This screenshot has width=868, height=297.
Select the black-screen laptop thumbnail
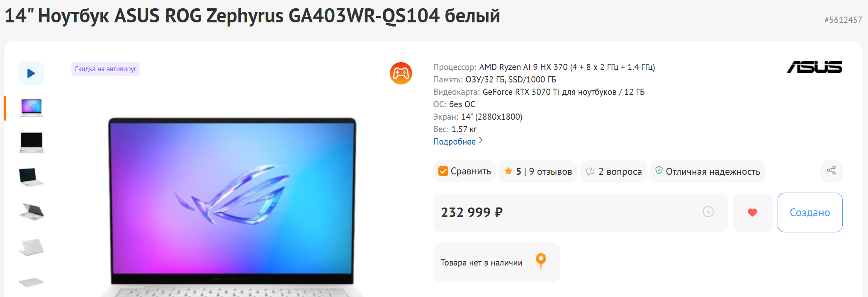32,142
